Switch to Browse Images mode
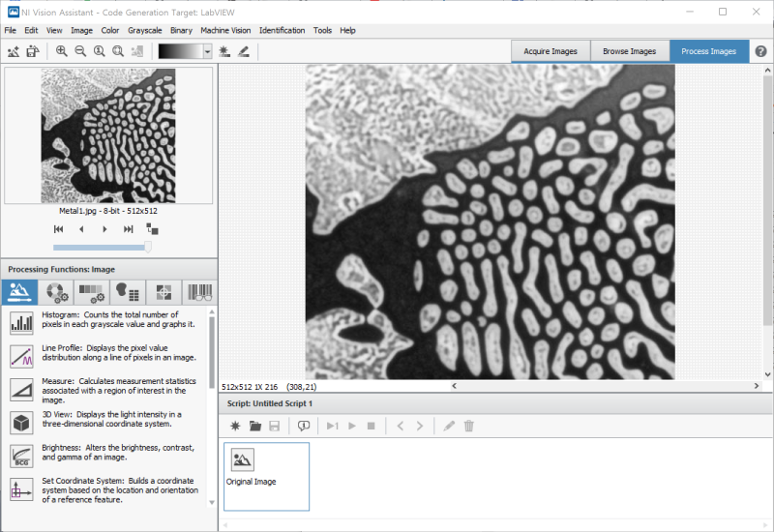The image size is (774, 532). 629,51
